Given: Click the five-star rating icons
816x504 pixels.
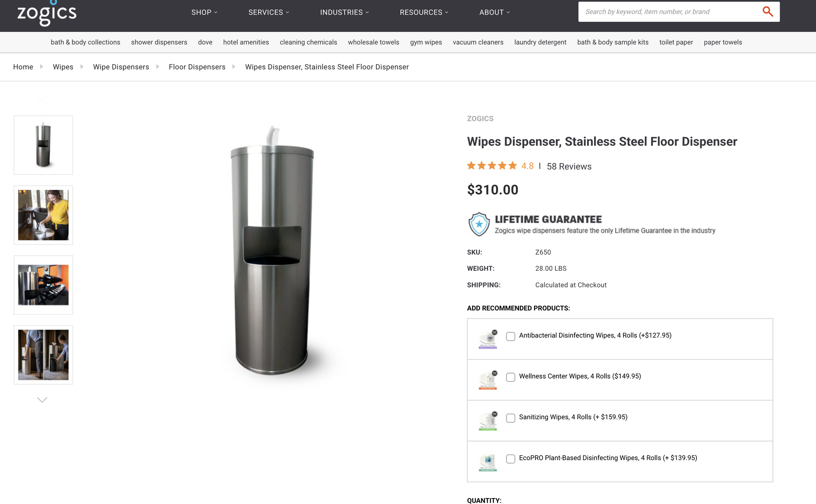Looking at the screenshot, I should pyautogui.click(x=492, y=166).
